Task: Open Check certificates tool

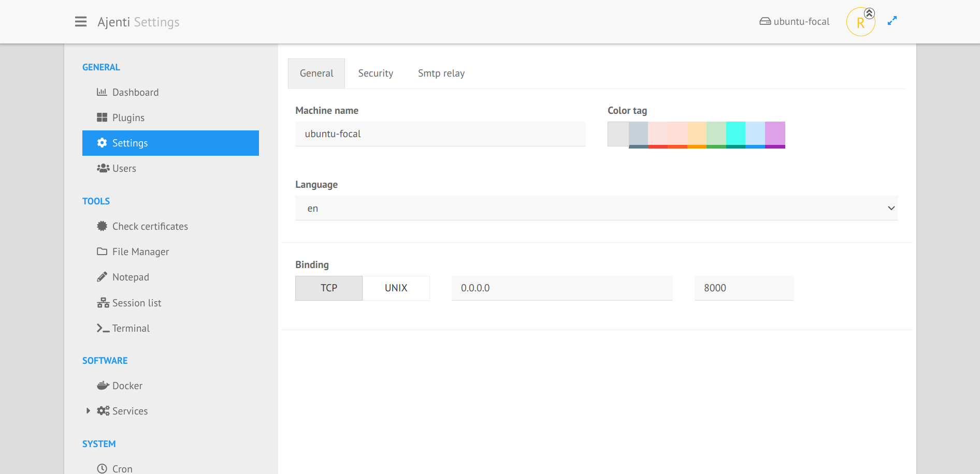Action: point(170,226)
